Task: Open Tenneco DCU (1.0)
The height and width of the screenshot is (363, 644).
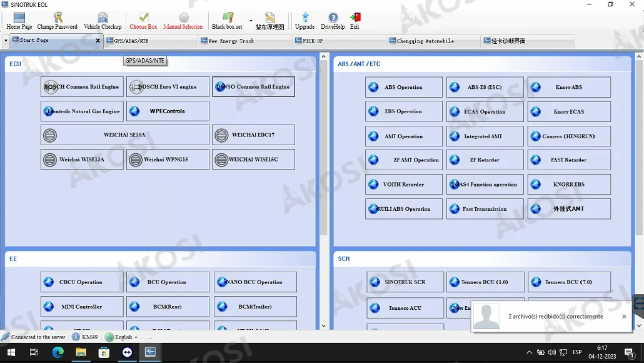Action: (485, 282)
